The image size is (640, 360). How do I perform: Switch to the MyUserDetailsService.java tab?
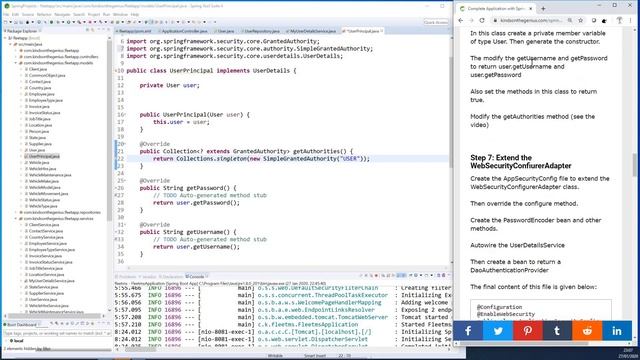[313, 31]
